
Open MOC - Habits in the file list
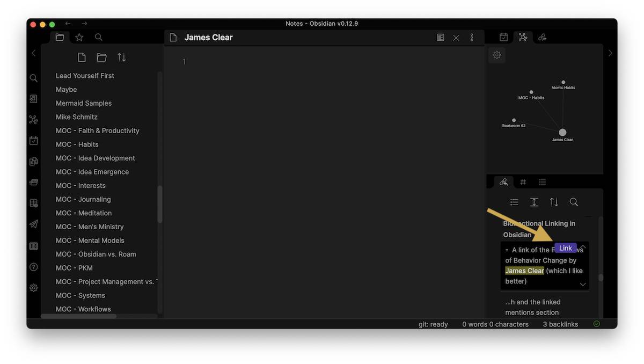click(77, 144)
